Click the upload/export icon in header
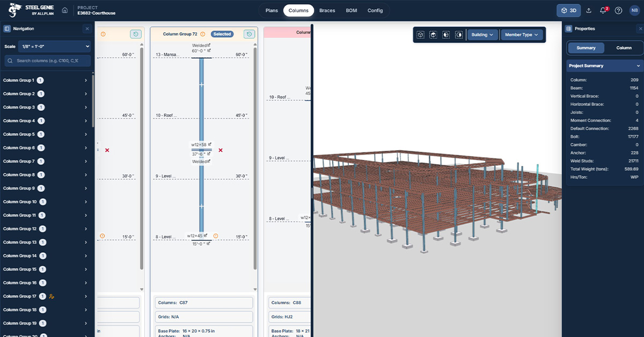This screenshot has width=644, height=337. tap(589, 11)
